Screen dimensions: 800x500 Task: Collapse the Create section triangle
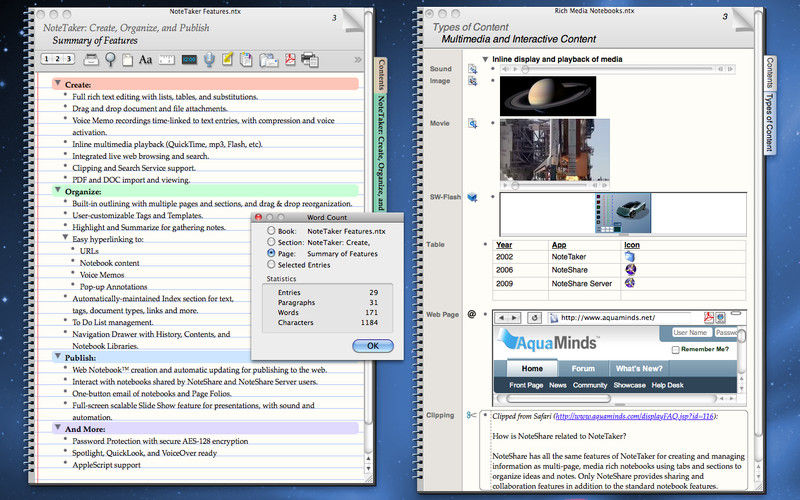58,83
